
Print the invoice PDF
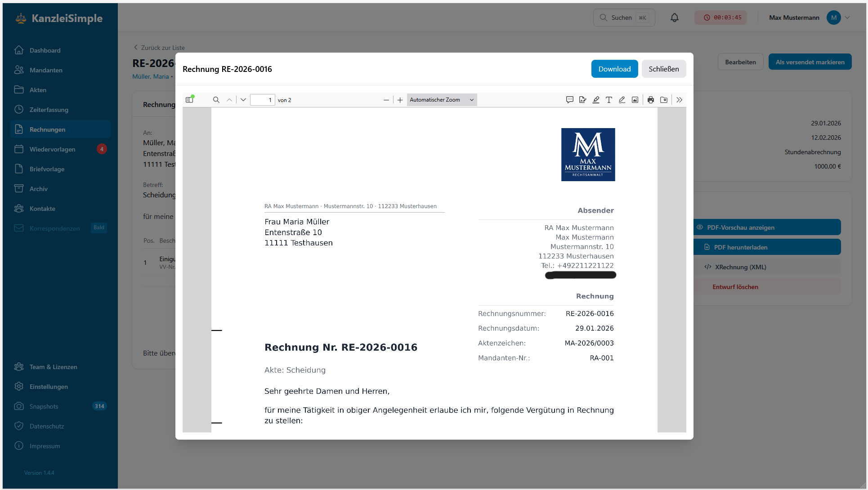(651, 99)
